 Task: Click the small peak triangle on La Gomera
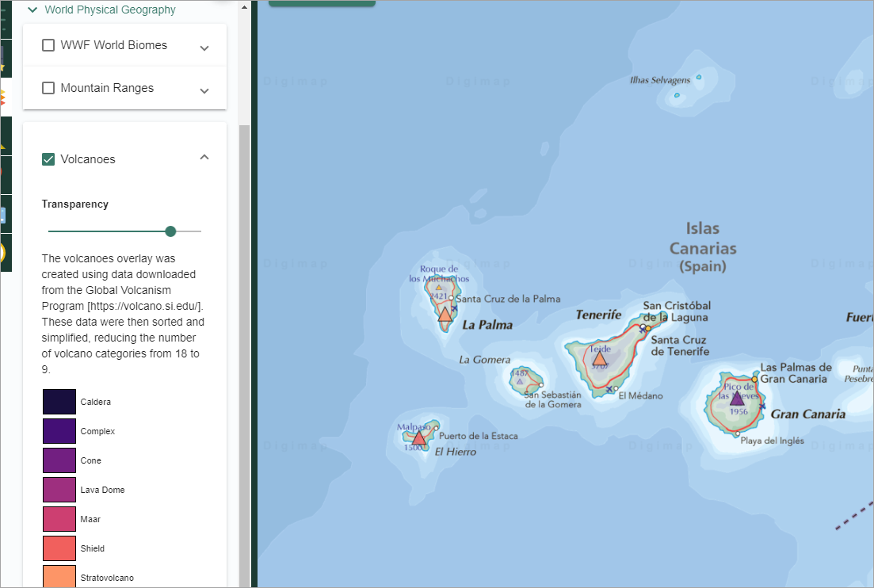pyautogui.click(x=520, y=381)
